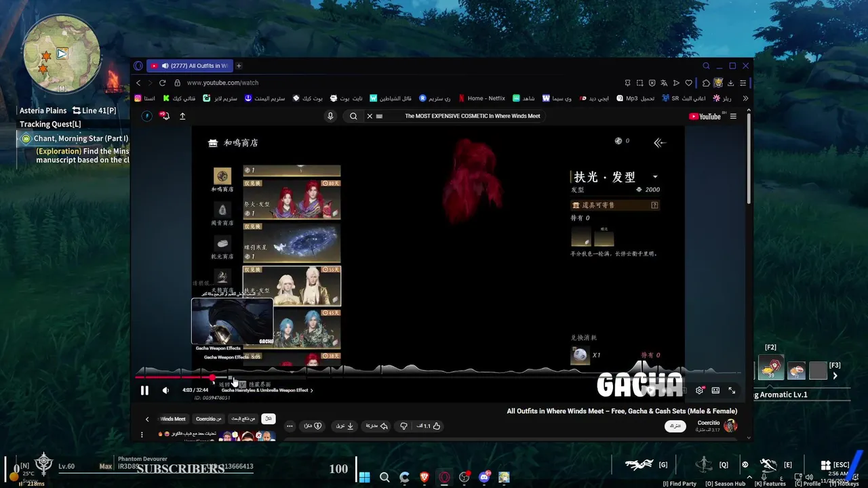
Task: Open Discord from the taskbar
Action: click(x=484, y=477)
